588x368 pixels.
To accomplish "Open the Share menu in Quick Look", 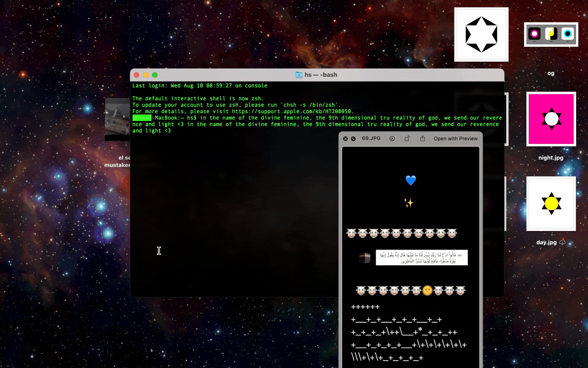I will tap(422, 138).
